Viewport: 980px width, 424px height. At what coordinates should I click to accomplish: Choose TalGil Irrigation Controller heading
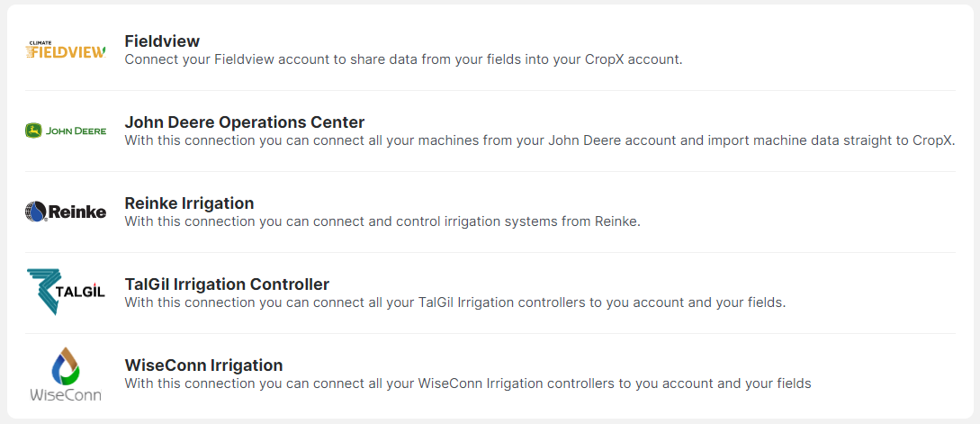tap(227, 284)
